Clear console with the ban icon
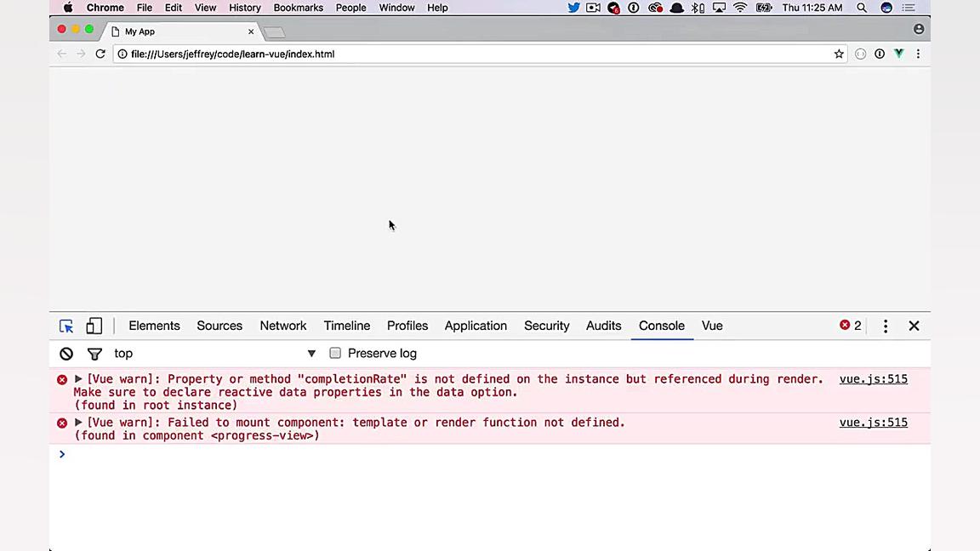 [x=66, y=354]
